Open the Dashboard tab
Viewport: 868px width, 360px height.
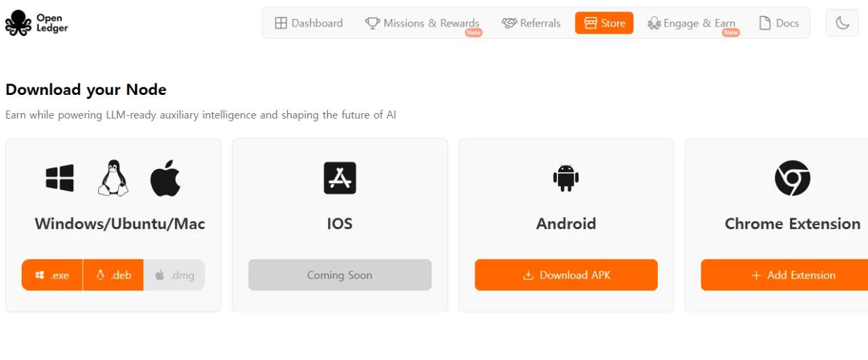tap(309, 23)
